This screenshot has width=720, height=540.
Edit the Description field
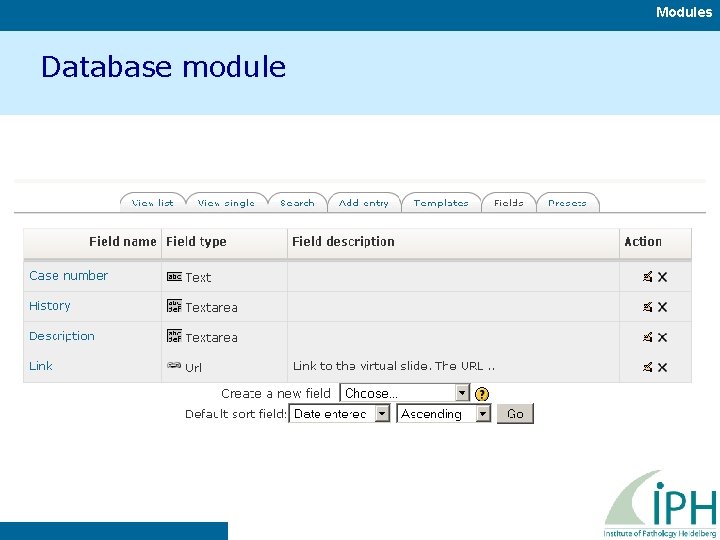[647, 337]
